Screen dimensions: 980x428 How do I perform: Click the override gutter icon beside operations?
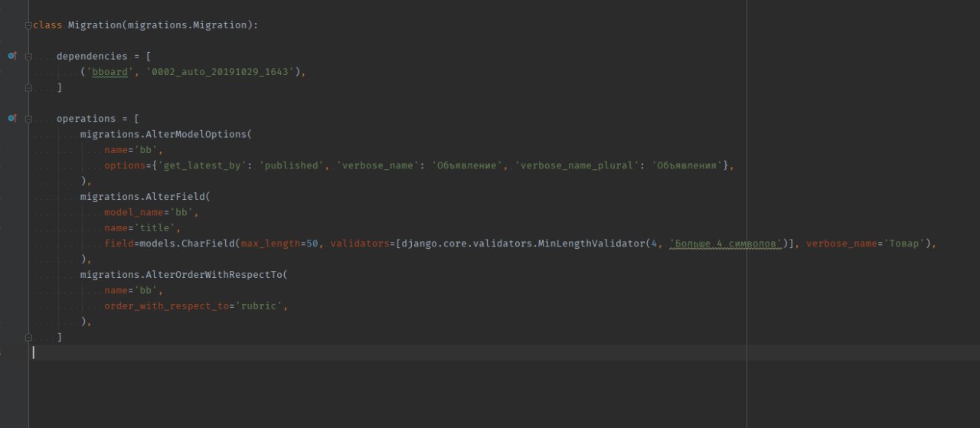click(12, 119)
